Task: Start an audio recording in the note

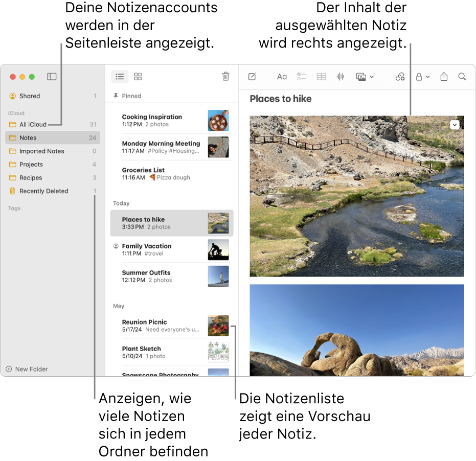Action: click(x=341, y=77)
